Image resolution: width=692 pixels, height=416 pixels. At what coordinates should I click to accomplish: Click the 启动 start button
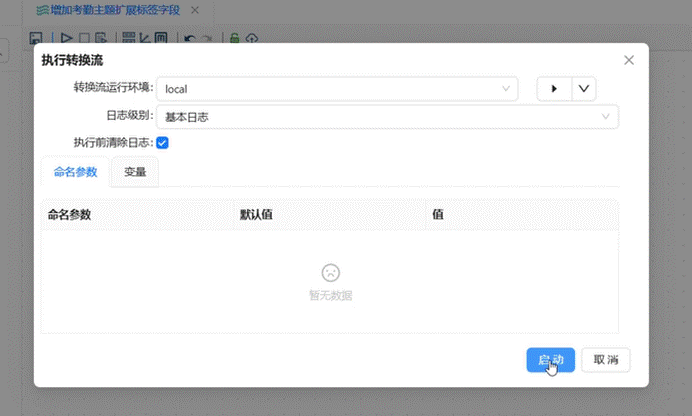[x=550, y=360]
